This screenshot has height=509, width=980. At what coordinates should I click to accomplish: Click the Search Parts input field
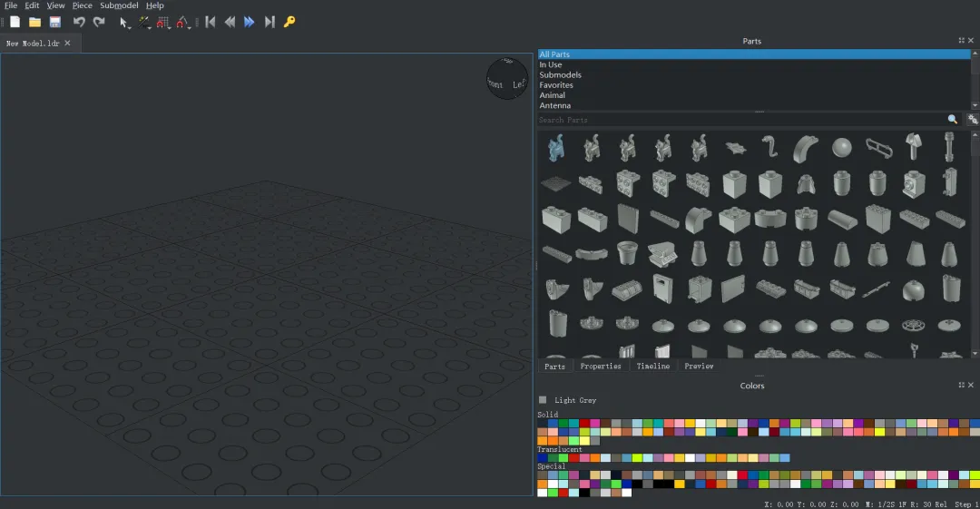pos(740,120)
